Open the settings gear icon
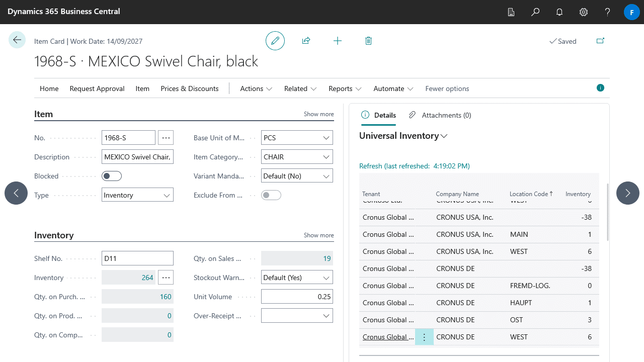Screen dimensions: 644x362 (x=584, y=12)
